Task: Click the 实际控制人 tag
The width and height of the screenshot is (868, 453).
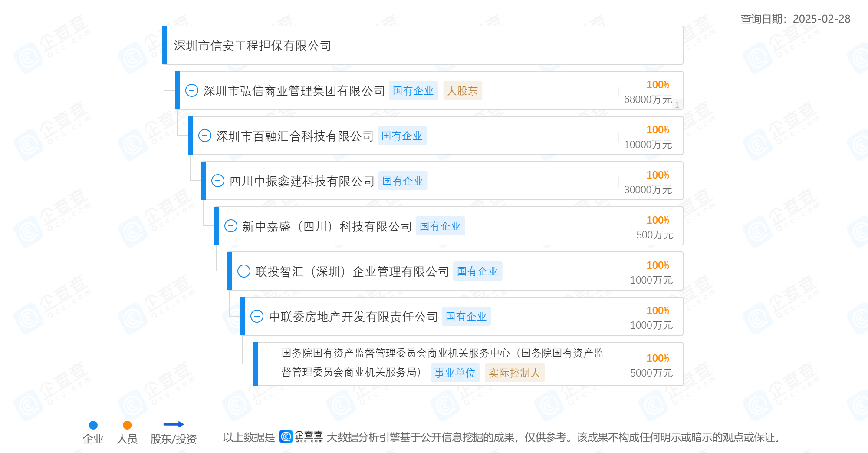Action: (x=514, y=373)
